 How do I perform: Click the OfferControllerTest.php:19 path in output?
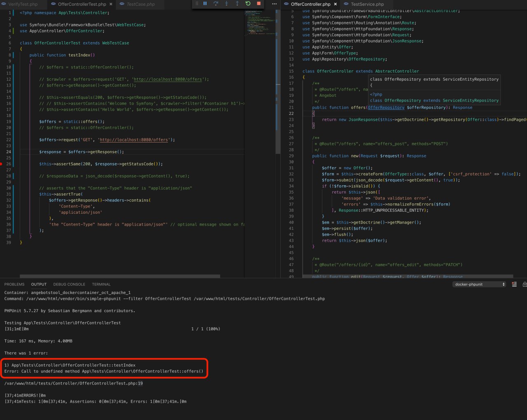tap(74, 383)
